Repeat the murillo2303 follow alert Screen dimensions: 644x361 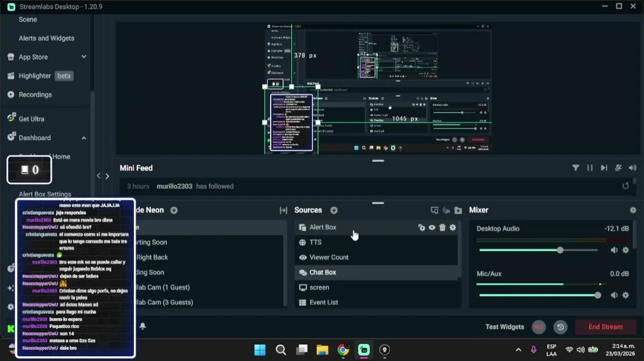click(625, 186)
